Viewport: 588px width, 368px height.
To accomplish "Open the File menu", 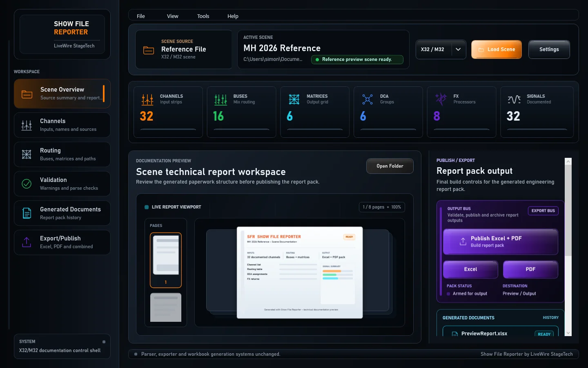I will (141, 16).
